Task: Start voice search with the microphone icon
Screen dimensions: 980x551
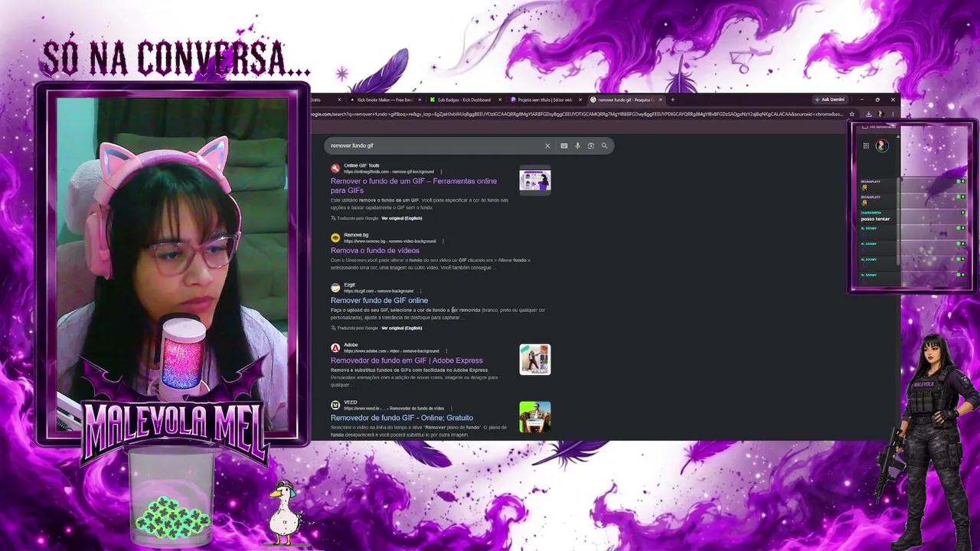Action: coord(577,145)
